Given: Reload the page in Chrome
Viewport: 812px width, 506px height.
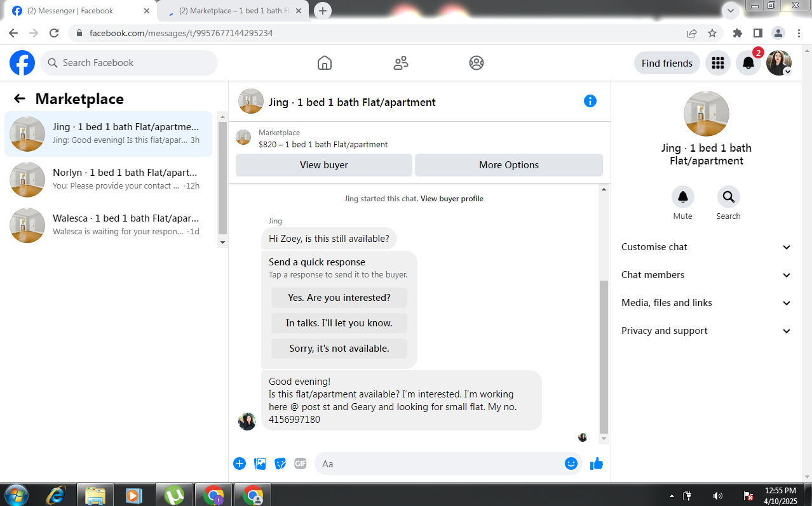Looking at the screenshot, I should [54, 33].
